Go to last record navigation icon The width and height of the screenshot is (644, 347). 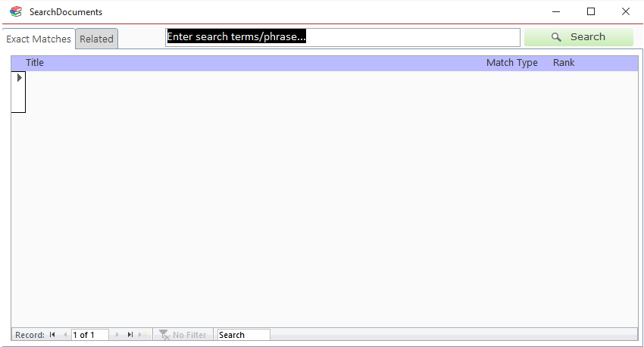130,335
